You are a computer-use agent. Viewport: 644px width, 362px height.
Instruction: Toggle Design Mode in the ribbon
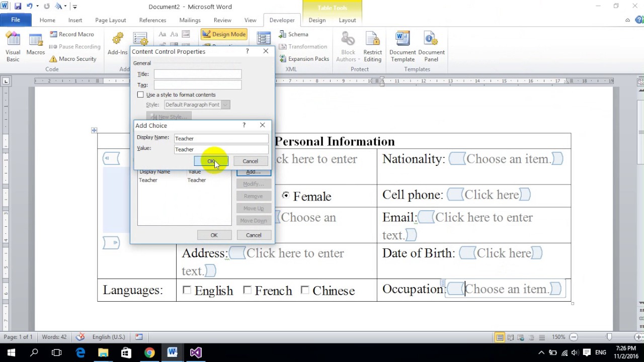224,34
